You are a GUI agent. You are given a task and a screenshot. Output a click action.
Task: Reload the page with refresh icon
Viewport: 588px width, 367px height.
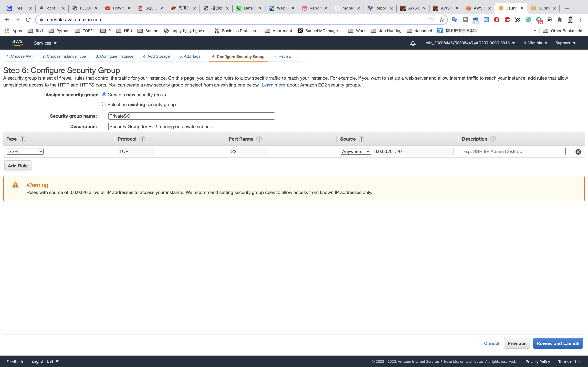click(28, 20)
